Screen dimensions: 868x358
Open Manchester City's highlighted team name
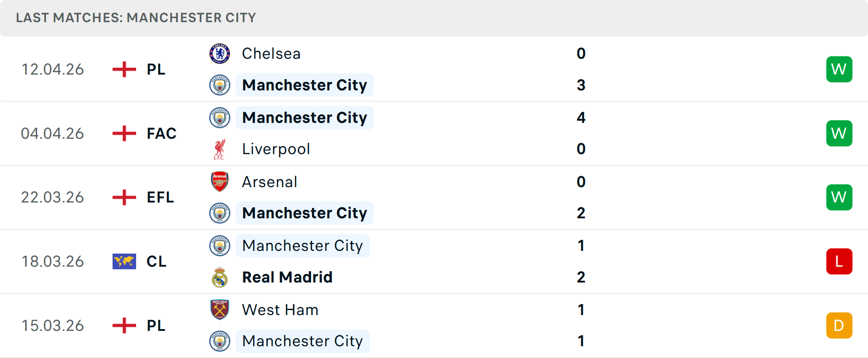coord(305,85)
